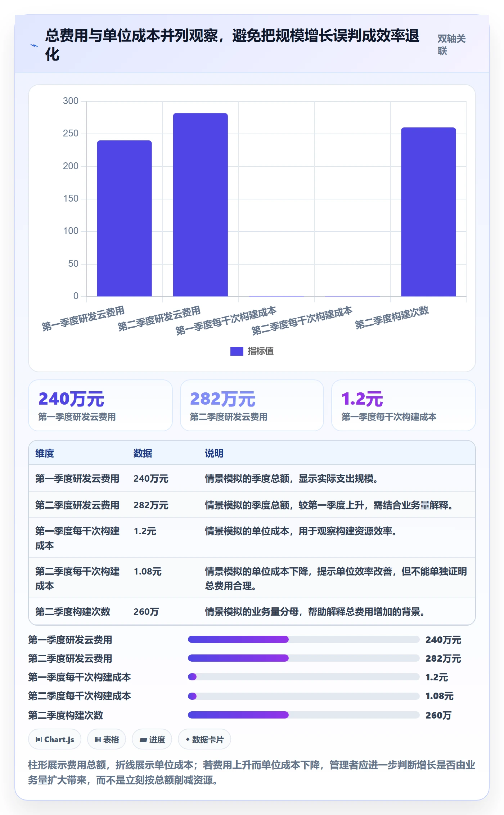The width and height of the screenshot is (504, 815).
Task: Click x-axis label 第二季度构建次数
Action: [x=392, y=317]
